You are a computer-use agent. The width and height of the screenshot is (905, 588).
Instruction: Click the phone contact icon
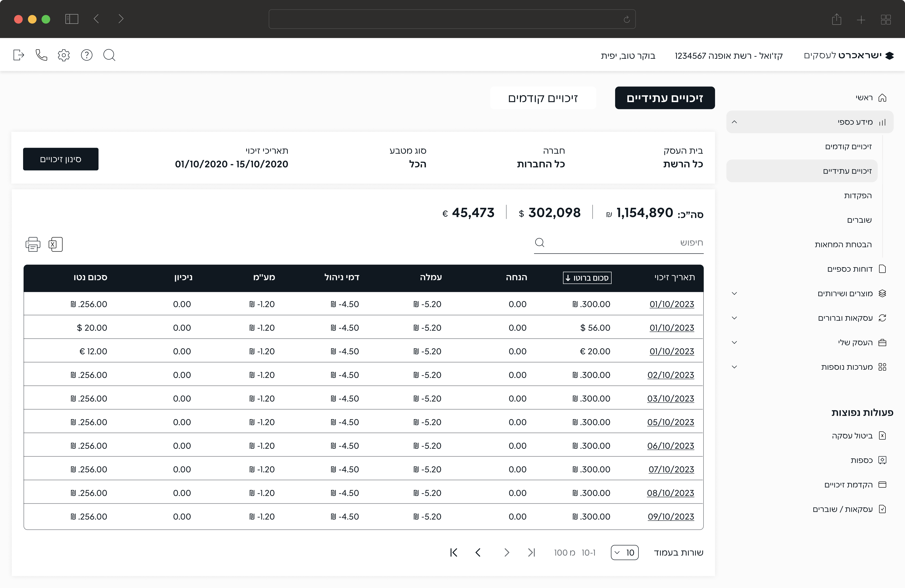pyautogui.click(x=41, y=55)
